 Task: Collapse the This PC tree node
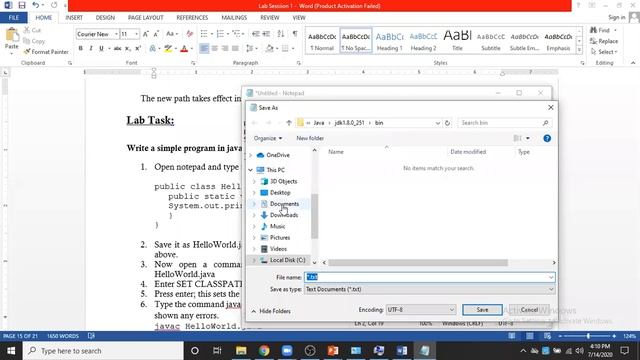(x=251, y=170)
